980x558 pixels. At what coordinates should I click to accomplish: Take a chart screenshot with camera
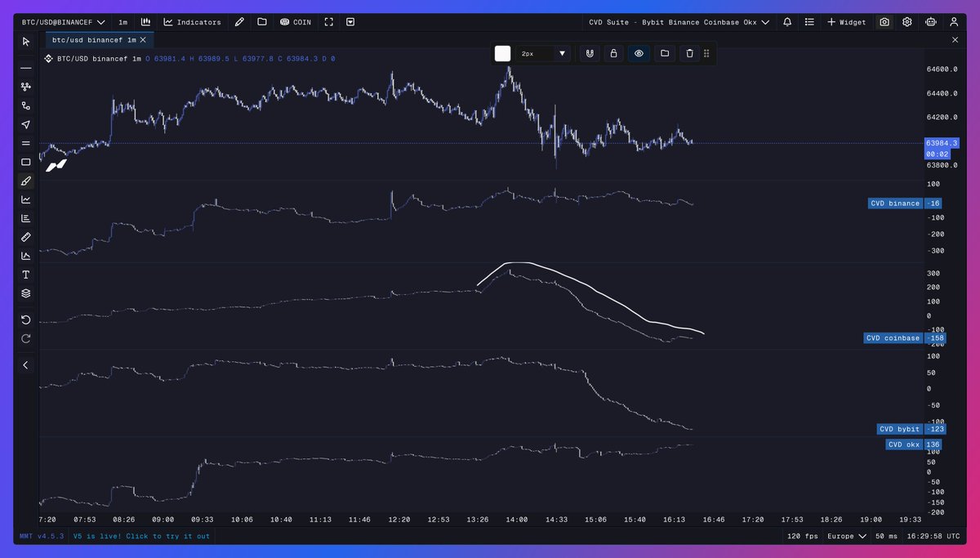(884, 22)
